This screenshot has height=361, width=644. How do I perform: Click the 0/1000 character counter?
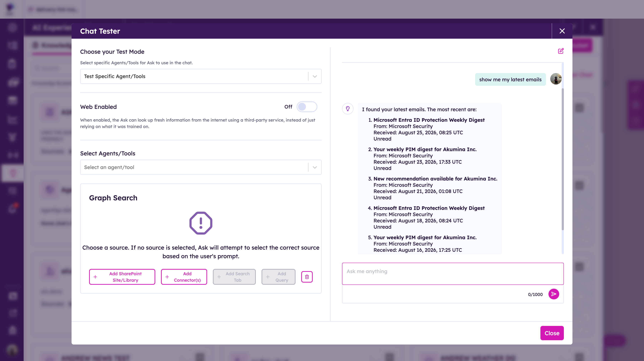tap(535, 294)
